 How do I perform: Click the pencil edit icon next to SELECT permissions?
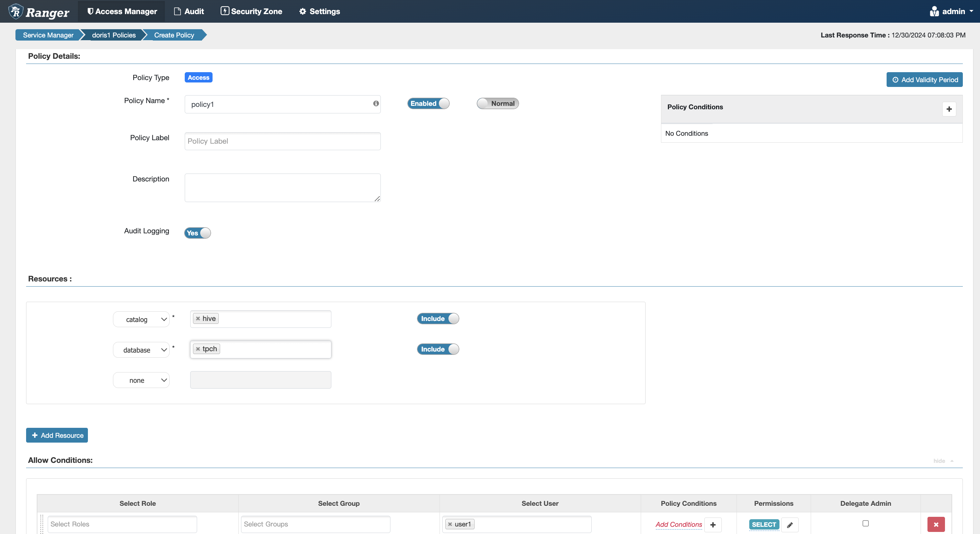[x=790, y=524]
